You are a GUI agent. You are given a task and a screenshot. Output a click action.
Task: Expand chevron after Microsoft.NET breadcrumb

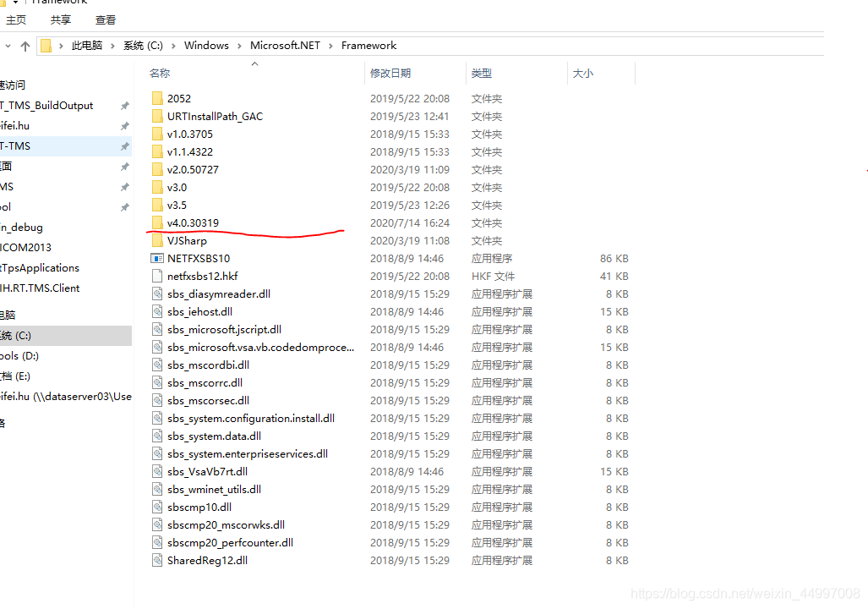point(330,46)
